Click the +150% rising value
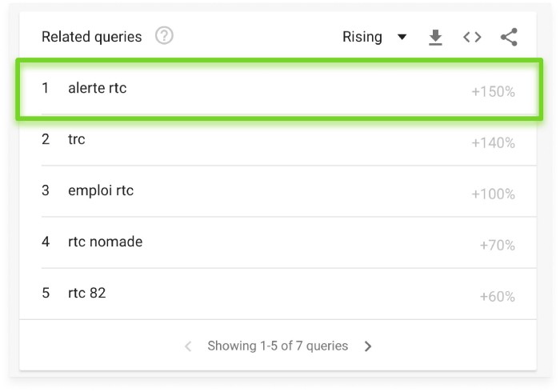The height and width of the screenshot is (392, 560). 493,92
